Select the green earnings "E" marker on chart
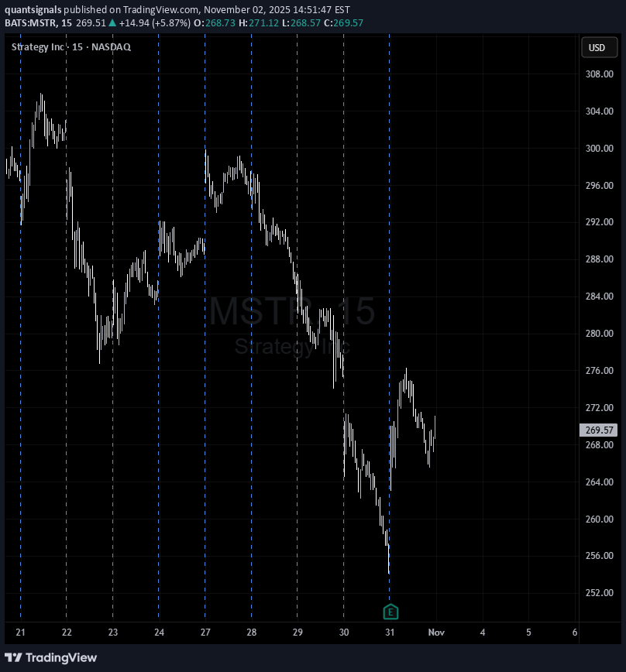The width and height of the screenshot is (626, 672). point(390,611)
